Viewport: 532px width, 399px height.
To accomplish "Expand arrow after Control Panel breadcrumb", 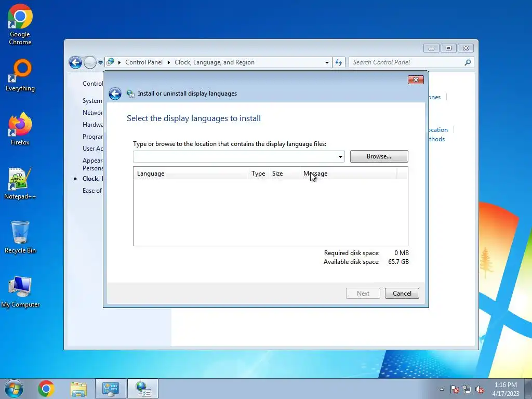I will coord(169,62).
